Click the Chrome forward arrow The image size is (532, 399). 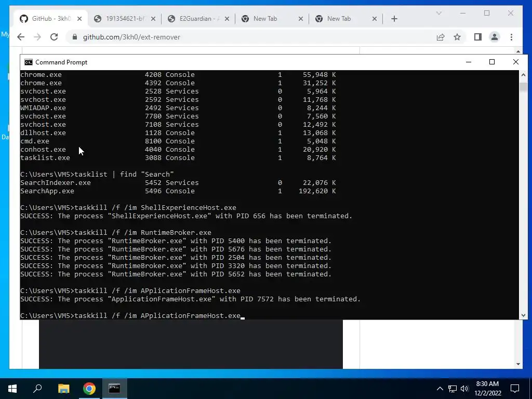37,37
